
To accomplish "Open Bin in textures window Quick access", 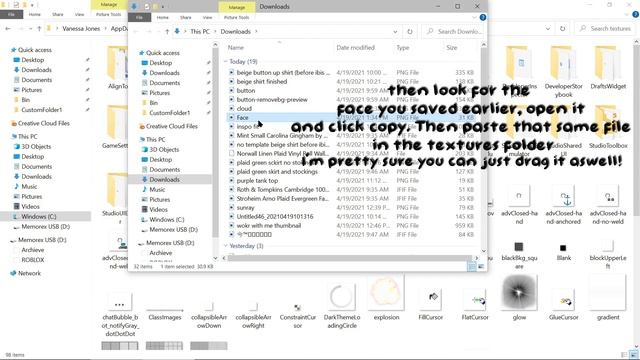I will 25,100.
